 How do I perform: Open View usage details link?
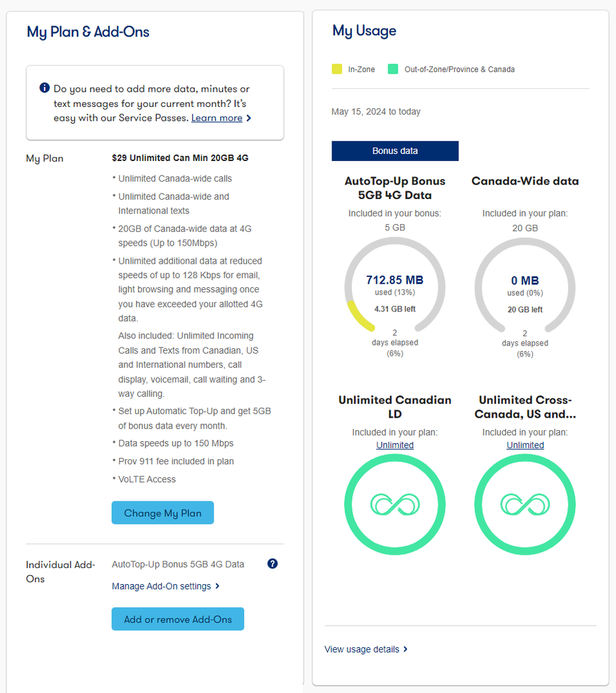[x=361, y=649]
